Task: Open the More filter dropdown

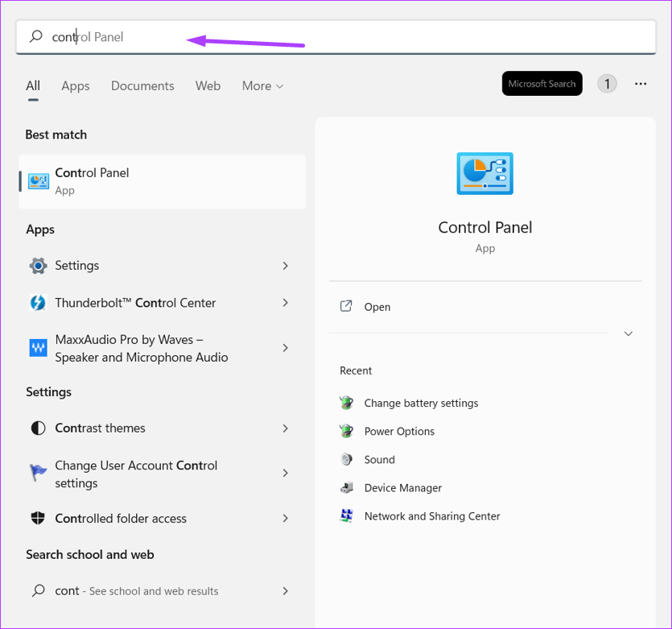Action: click(x=262, y=86)
